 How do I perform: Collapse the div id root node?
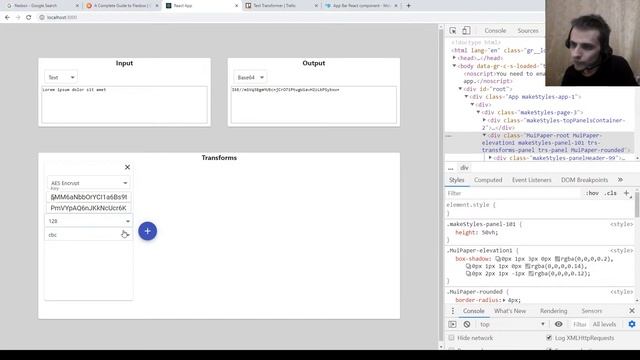tap(460, 89)
